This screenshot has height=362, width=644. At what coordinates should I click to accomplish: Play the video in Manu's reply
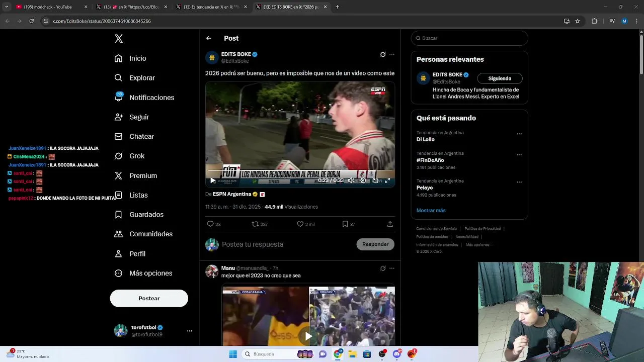click(308, 336)
